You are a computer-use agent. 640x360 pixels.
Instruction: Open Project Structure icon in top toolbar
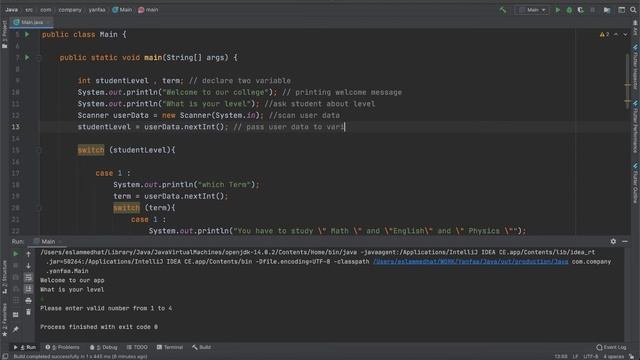click(607, 10)
